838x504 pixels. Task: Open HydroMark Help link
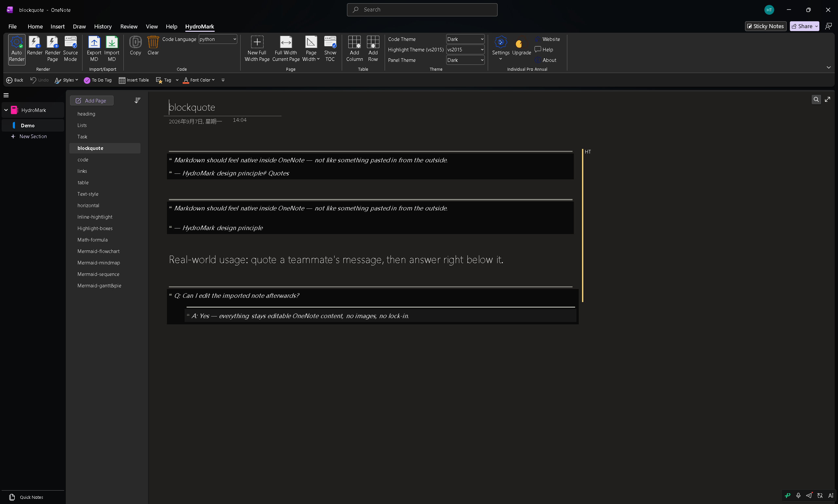pyautogui.click(x=544, y=50)
